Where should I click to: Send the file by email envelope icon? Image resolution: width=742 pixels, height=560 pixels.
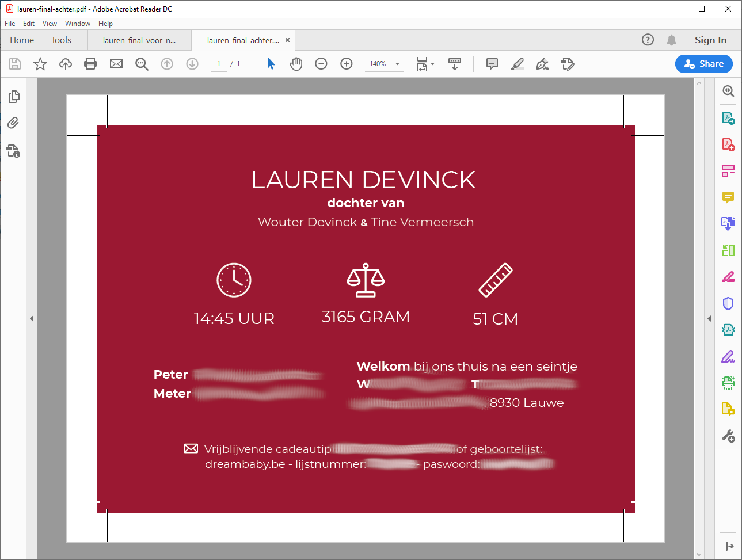pos(116,64)
